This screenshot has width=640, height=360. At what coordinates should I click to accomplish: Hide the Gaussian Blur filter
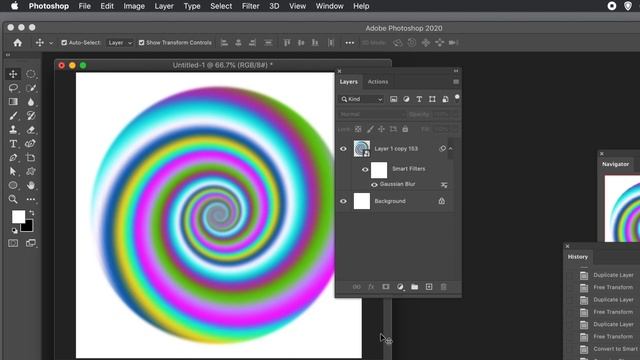(x=374, y=185)
